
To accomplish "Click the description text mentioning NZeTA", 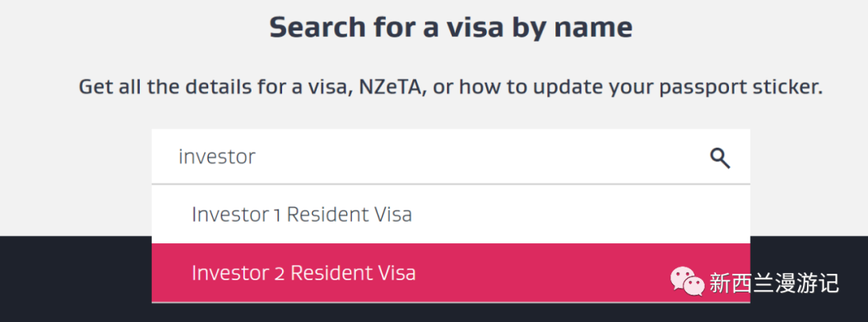I will click(x=450, y=87).
